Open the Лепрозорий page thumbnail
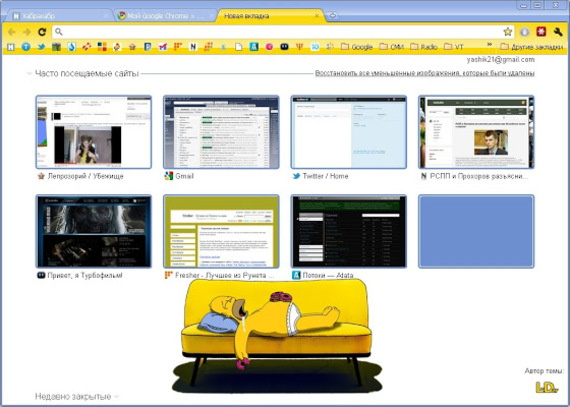The width and height of the screenshot is (570, 407). tap(94, 132)
